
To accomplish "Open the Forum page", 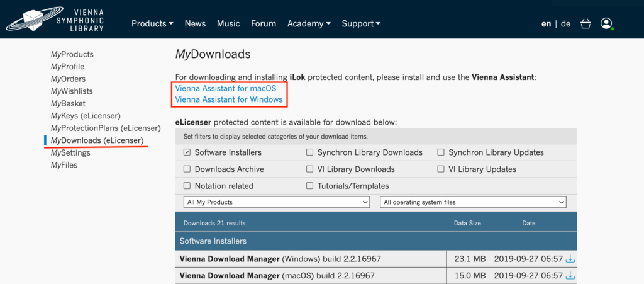I will point(264,24).
